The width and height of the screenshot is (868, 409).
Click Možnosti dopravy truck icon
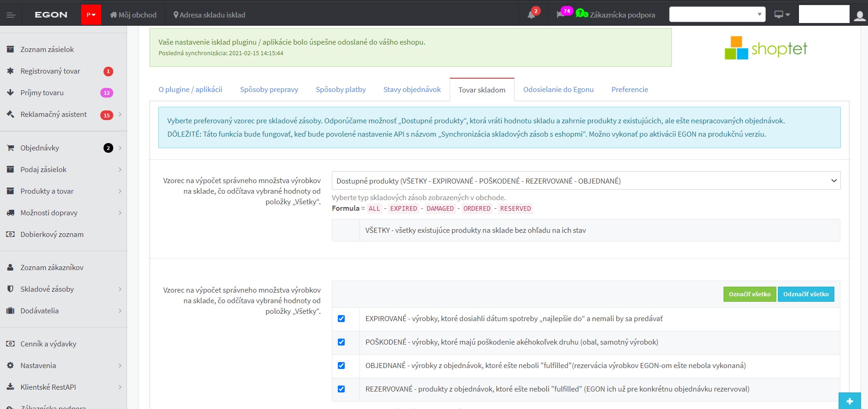click(x=10, y=213)
